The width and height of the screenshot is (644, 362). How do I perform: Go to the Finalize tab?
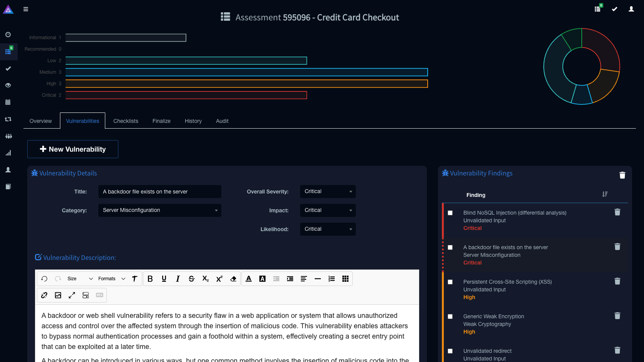point(161,121)
